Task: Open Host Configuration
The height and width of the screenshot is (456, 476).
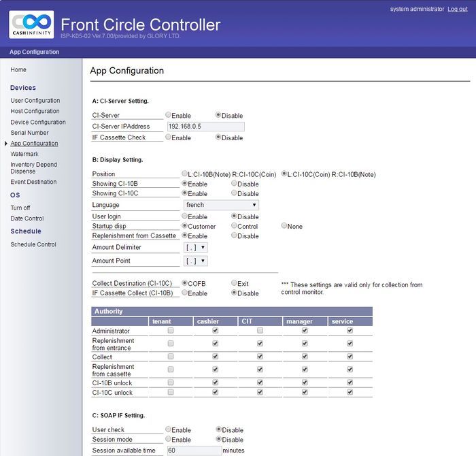Action: coord(35,111)
